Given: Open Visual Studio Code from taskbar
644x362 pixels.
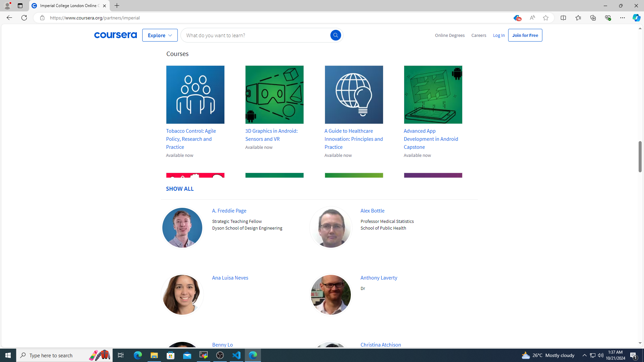Looking at the screenshot, I should point(236,355).
